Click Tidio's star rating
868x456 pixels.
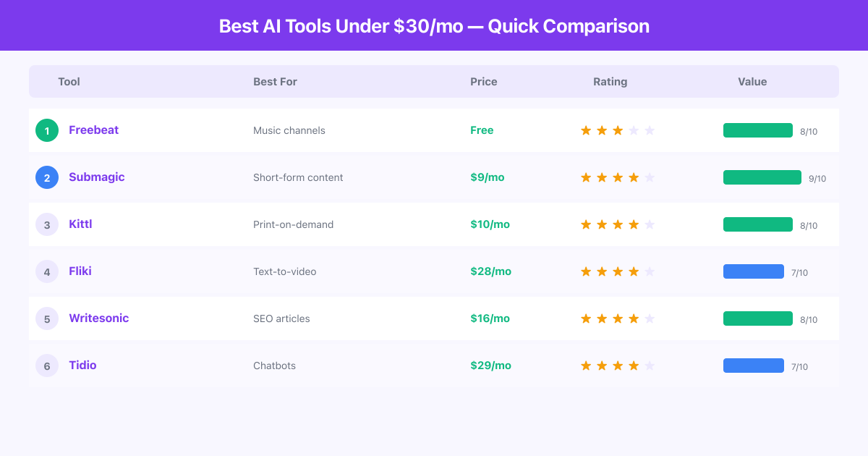617,366
